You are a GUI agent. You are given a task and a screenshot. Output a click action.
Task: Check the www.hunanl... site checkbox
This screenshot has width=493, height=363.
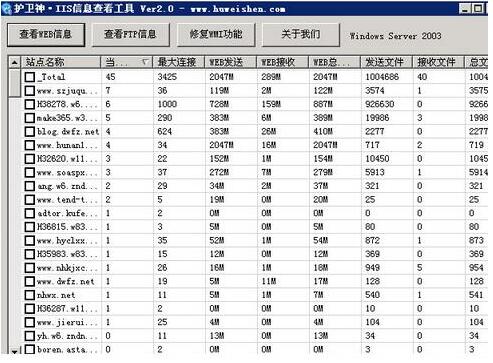(30, 145)
